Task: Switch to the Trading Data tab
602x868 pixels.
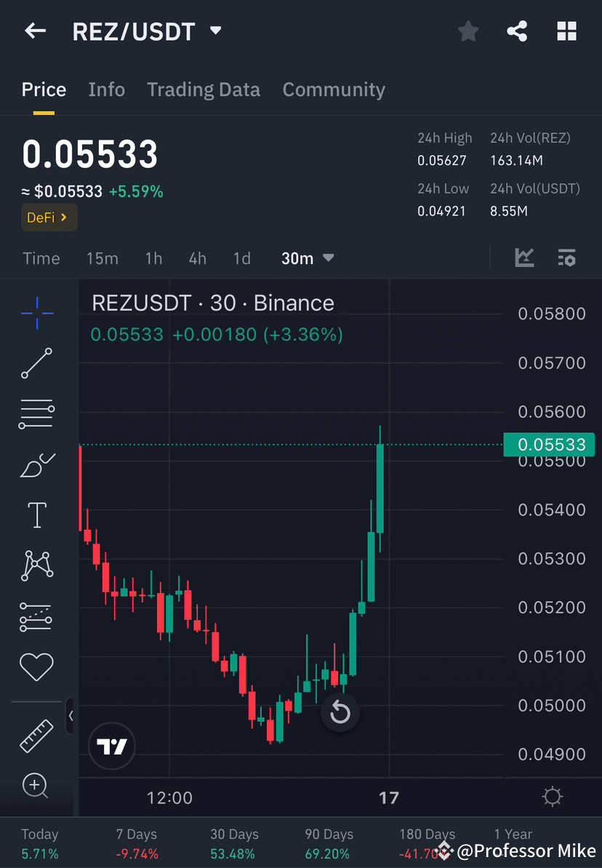Action: coord(204,89)
